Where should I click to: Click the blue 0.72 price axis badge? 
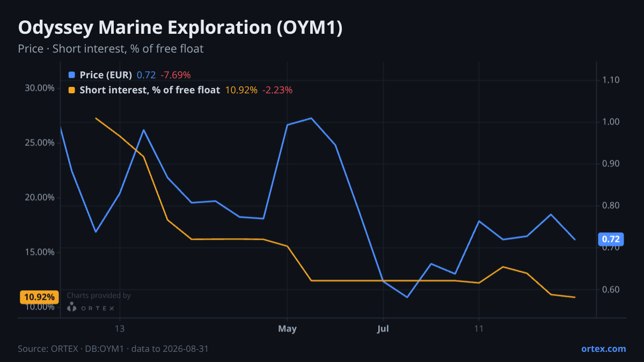[611, 239]
